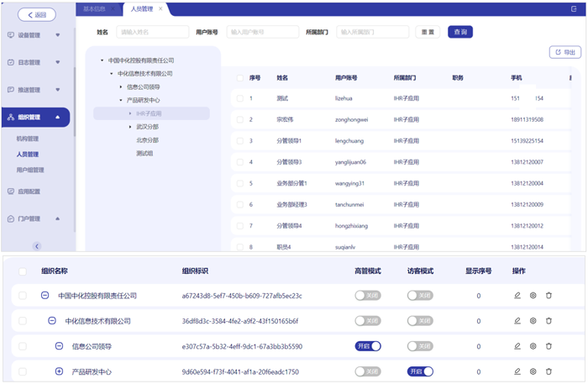
Task: Click the 导出 export button
Action: pyautogui.click(x=564, y=52)
